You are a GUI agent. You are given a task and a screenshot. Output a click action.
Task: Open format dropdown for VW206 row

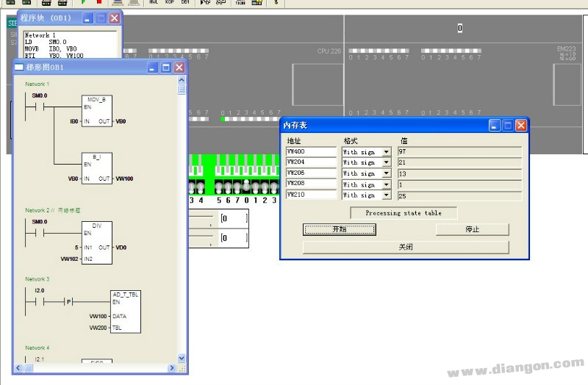387,173
